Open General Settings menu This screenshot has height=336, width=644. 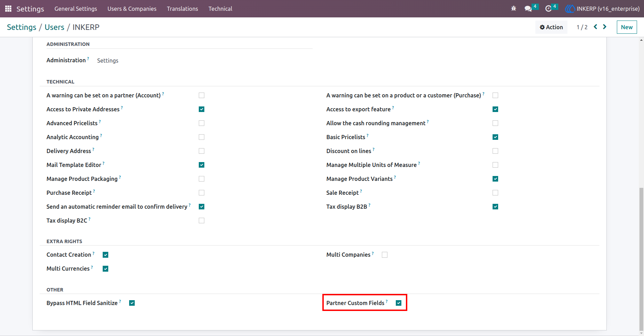[x=76, y=9]
